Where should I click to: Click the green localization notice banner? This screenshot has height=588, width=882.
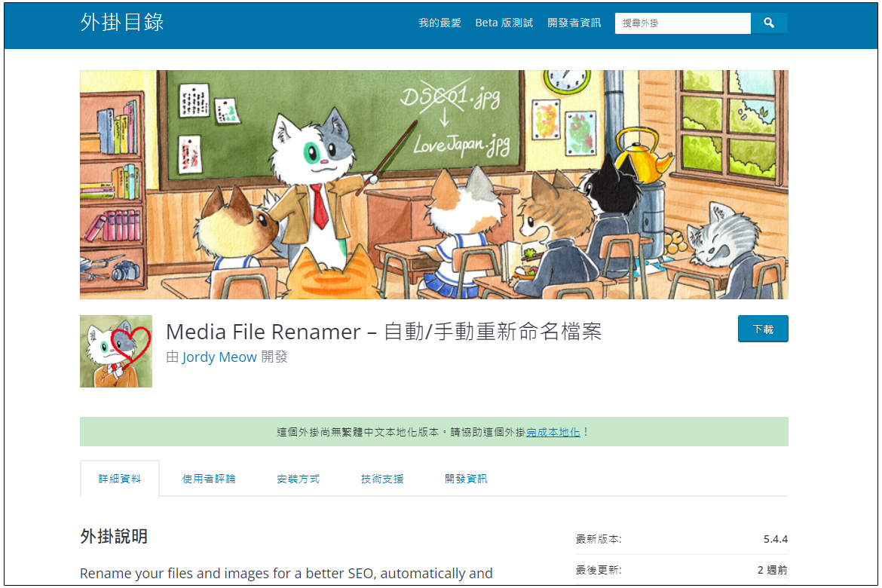tap(433, 431)
